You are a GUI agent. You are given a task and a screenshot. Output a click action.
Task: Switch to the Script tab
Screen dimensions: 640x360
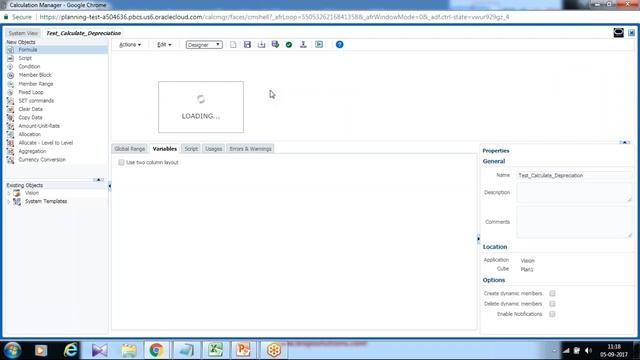(x=191, y=149)
